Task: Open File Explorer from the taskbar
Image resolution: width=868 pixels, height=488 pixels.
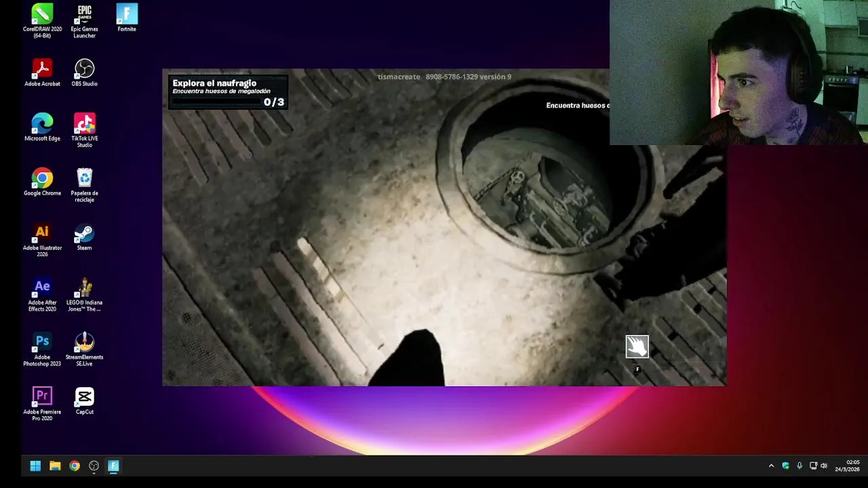Action: (x=55, y=466)
